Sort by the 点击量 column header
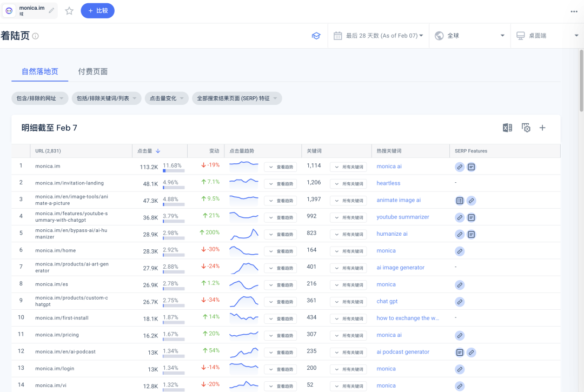 [x=149, y=151]
